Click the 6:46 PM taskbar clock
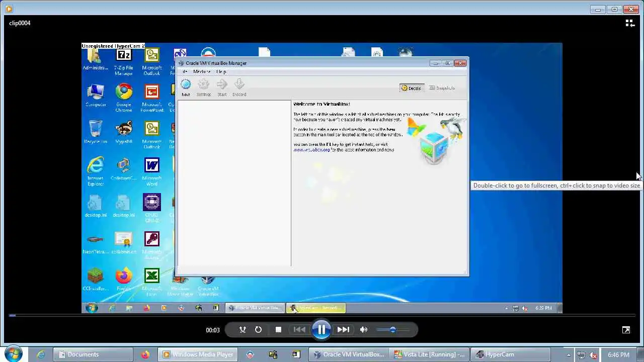Image resolution: width=644 pixels, height=362 pixels. coord(618,355)
